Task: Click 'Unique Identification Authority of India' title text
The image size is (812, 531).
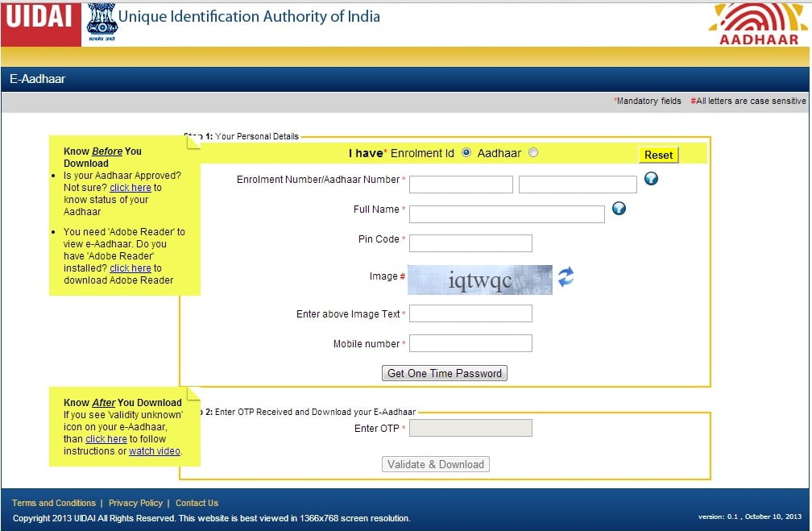Action: coord(249,17)
